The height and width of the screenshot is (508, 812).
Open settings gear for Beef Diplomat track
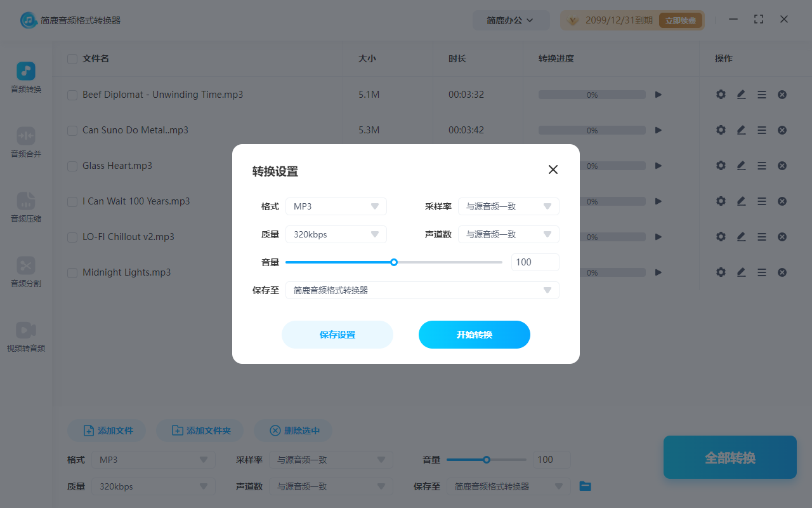(x=721, y=94)
